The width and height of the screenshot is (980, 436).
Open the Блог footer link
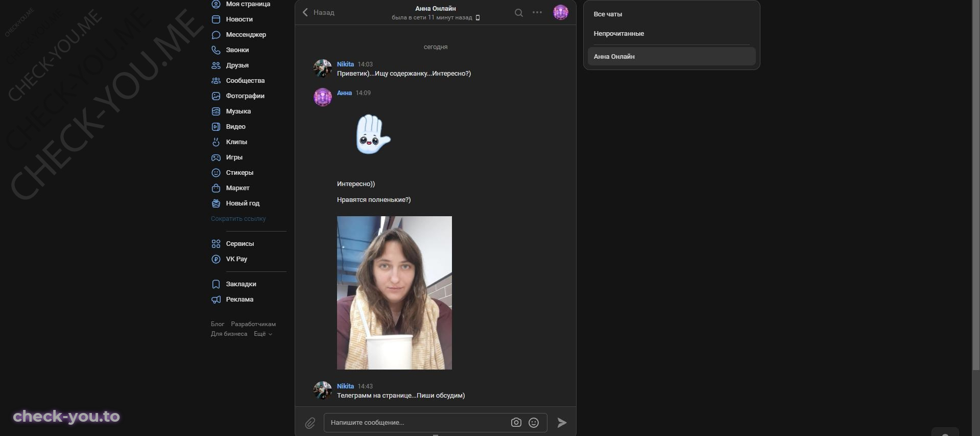(218, 324)
